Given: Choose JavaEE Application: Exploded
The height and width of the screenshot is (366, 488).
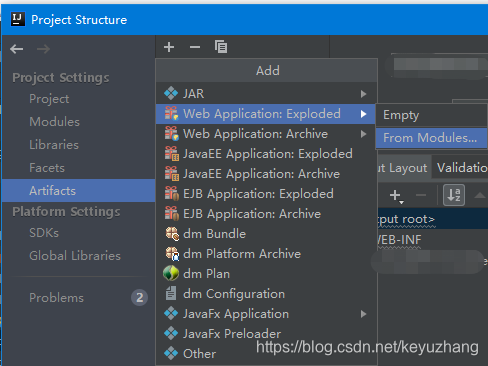Looking at the screenshot, I should (x=266, y=154).
